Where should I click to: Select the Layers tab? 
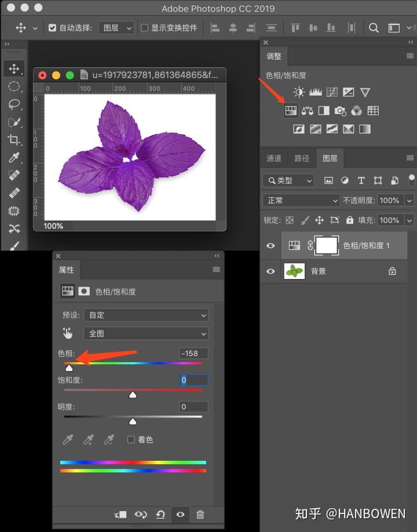(x=330, y=158)
